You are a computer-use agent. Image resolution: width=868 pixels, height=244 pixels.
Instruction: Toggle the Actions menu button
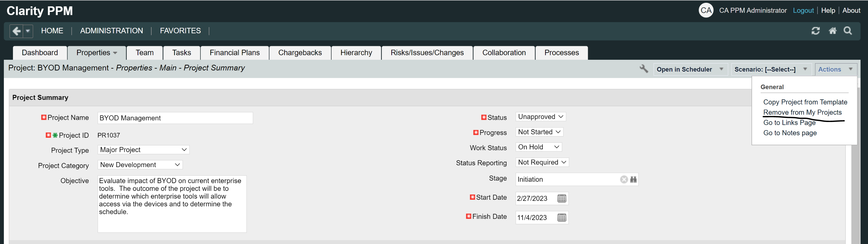(x=835, y=69)
